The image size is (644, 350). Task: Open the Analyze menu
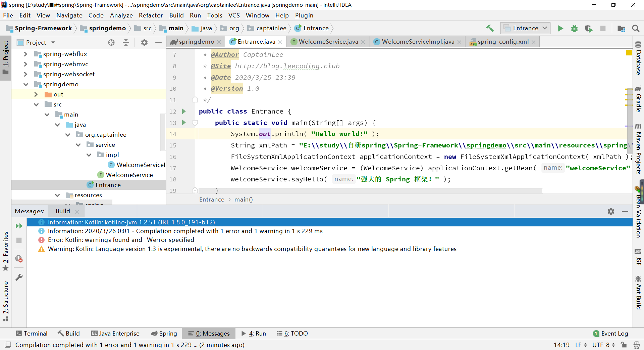pos(121,15)
